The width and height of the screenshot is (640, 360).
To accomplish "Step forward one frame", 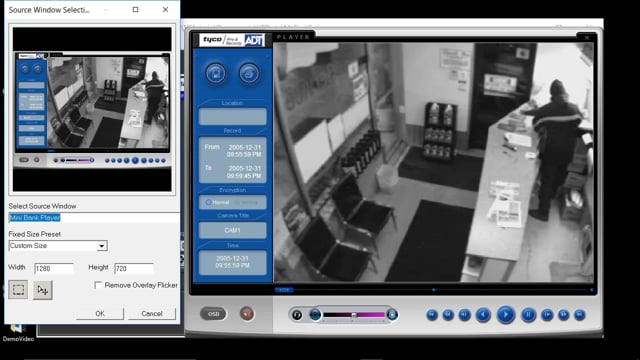I will [547, 315].
